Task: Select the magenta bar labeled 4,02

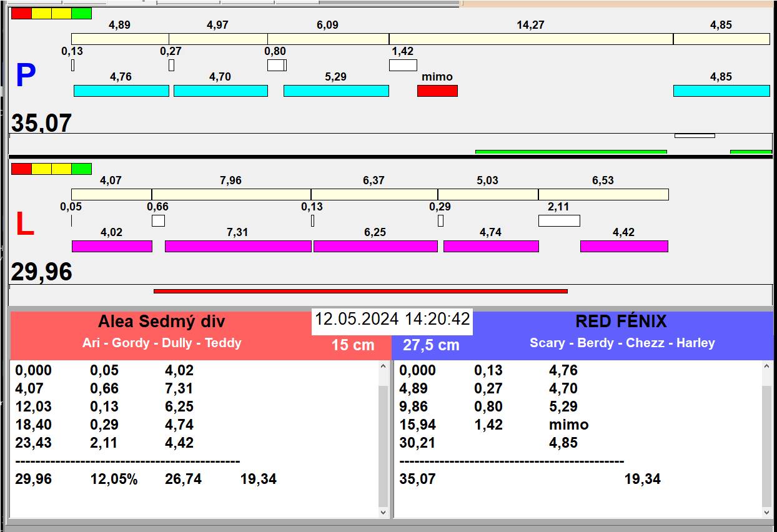Action: coord(112,246)
